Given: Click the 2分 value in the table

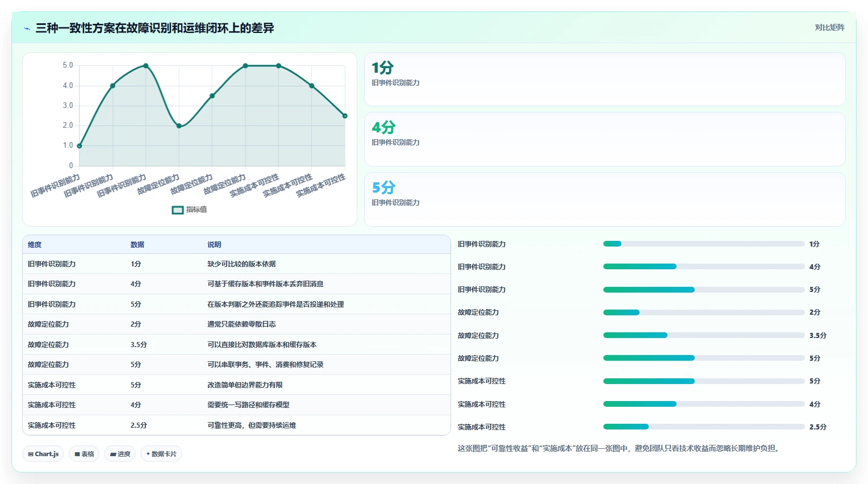Looking at the screenshot, I should click(136, 324).
